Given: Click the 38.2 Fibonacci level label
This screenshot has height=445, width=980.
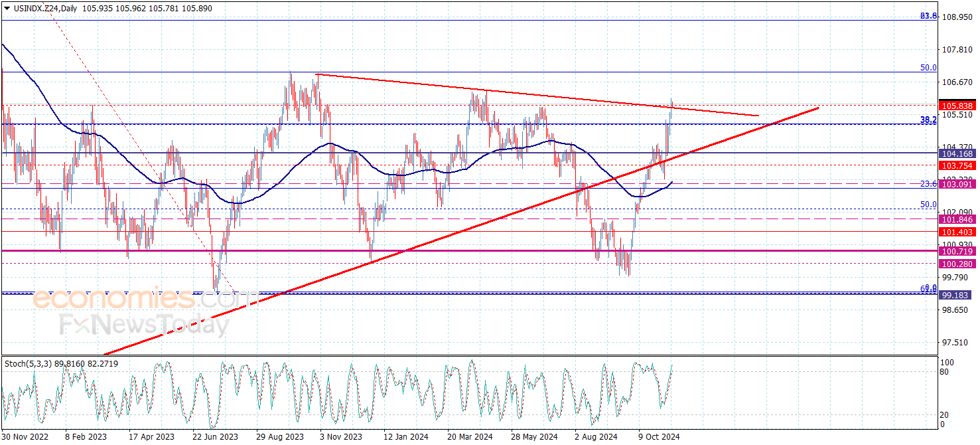Looking at the screenshot, I should (928, 120).
